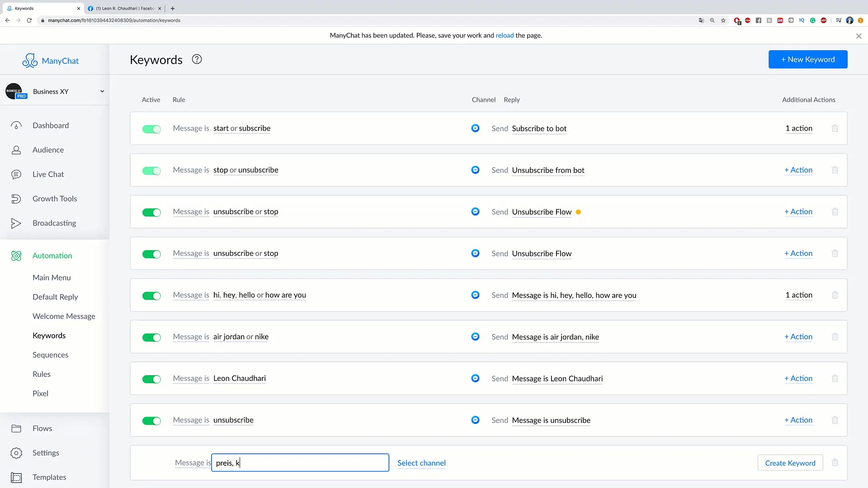
Task: Select Automation in the sidebar
Action: click(x=52, y=255)
